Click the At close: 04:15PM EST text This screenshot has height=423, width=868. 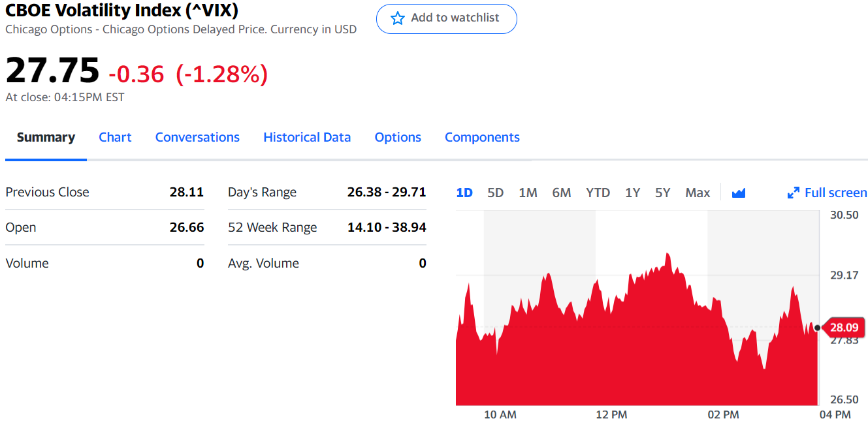point(65,97)
